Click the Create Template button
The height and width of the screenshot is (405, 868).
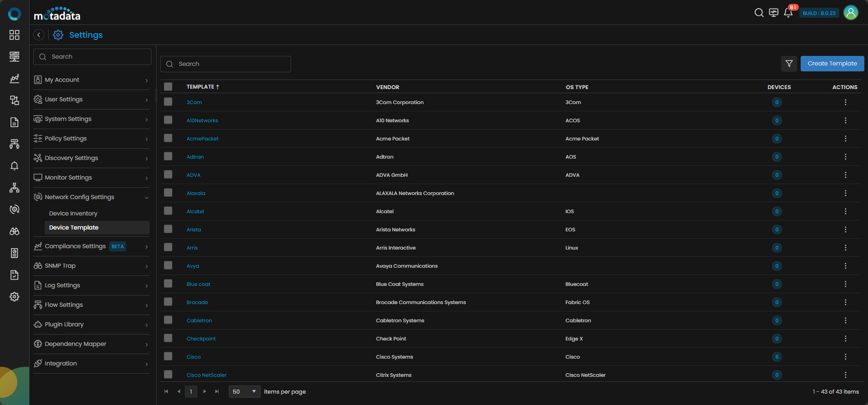(x=832, y=64)
